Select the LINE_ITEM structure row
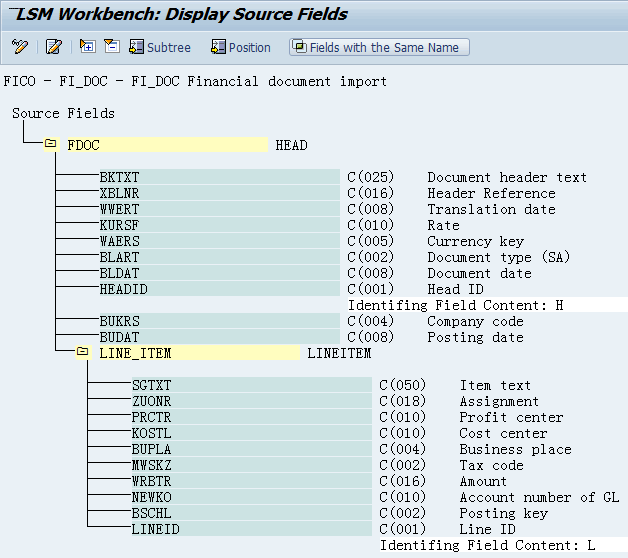The height and width of the screenshot is (558, 628). (199, 353)
